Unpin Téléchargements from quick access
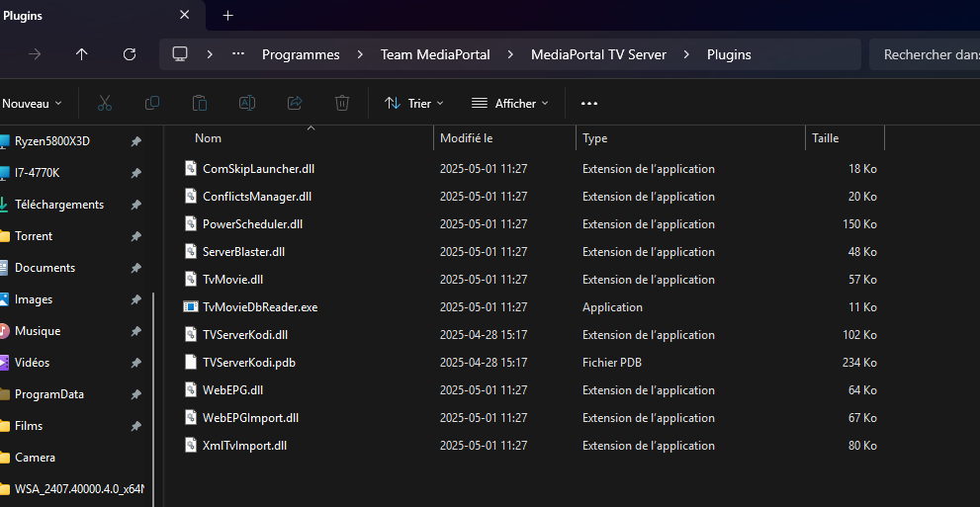 pos(135,205)
